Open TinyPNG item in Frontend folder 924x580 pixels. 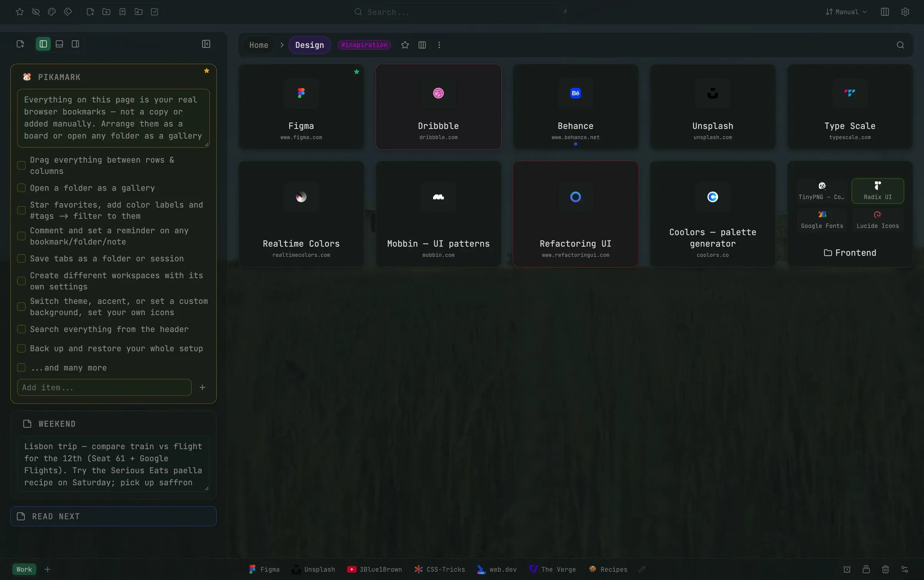[822, 191]
